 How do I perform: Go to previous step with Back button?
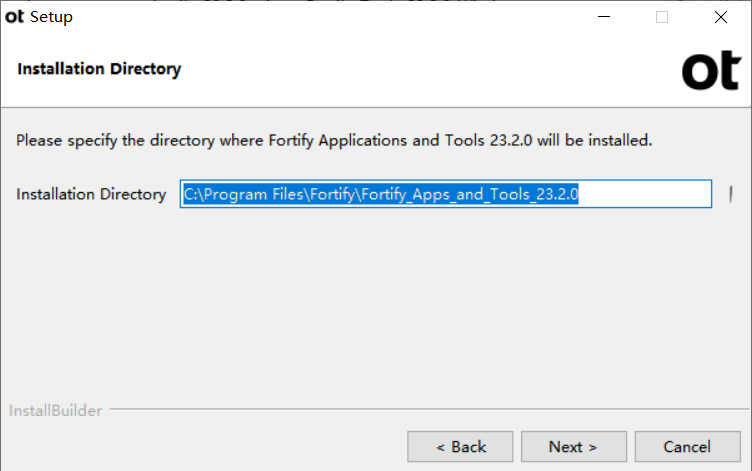460,447
